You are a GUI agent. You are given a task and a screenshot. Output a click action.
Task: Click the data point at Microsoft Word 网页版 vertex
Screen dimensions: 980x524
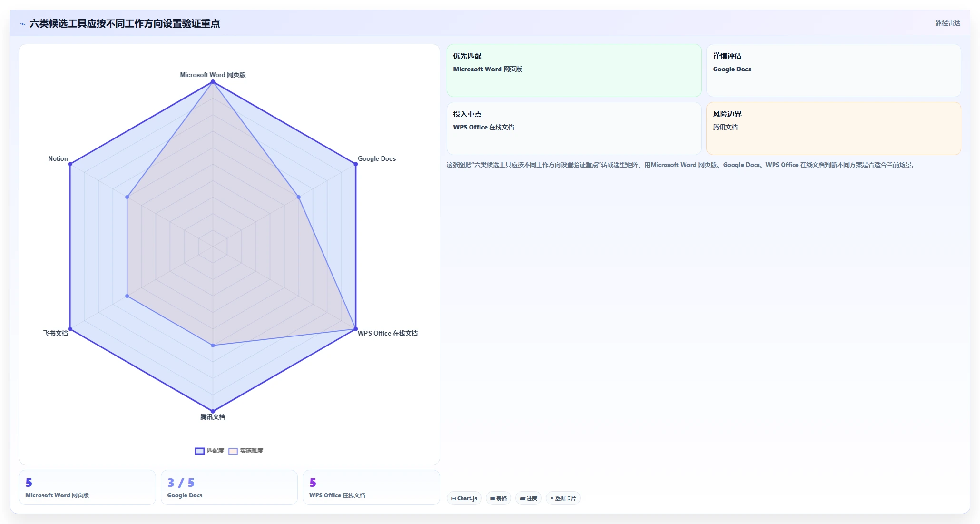213,82
